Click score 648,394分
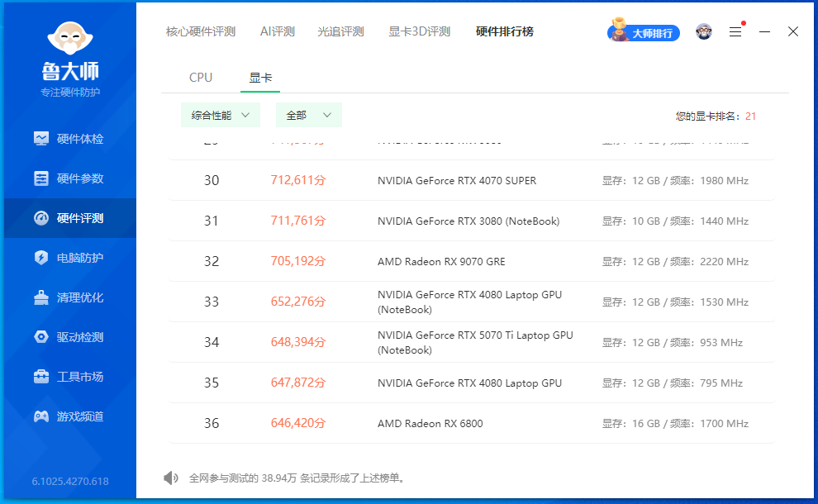 tap(298, 342)
